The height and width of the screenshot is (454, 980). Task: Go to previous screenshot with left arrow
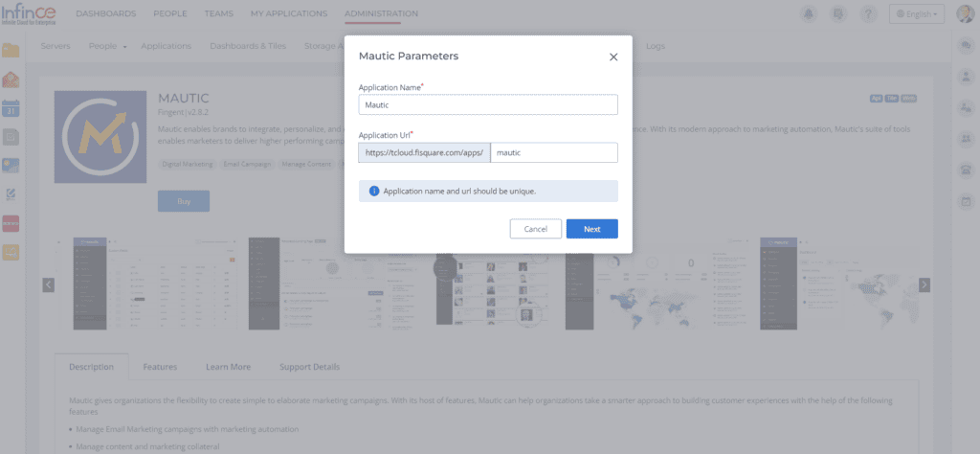[48, 285]
